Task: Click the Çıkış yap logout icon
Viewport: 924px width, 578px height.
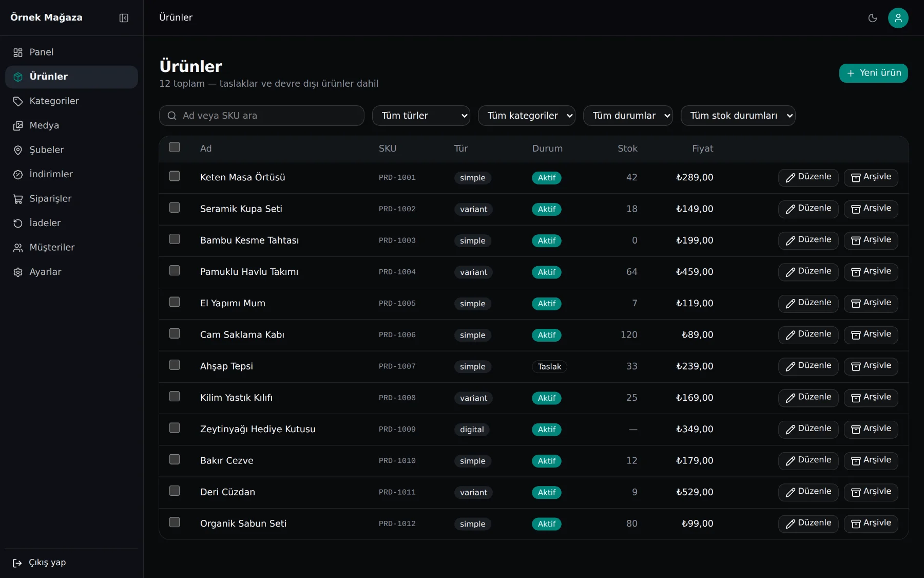Action: pos(17,563)
